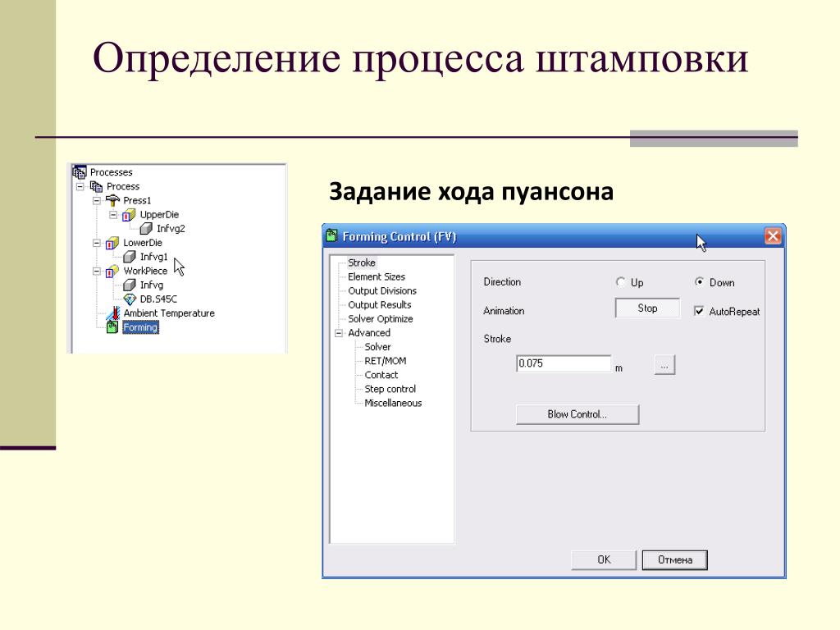Image resolution: width=840 pixels, height=630 pixels.
Task: Click the Infvg2 cube icon
Action: [146, 229]
